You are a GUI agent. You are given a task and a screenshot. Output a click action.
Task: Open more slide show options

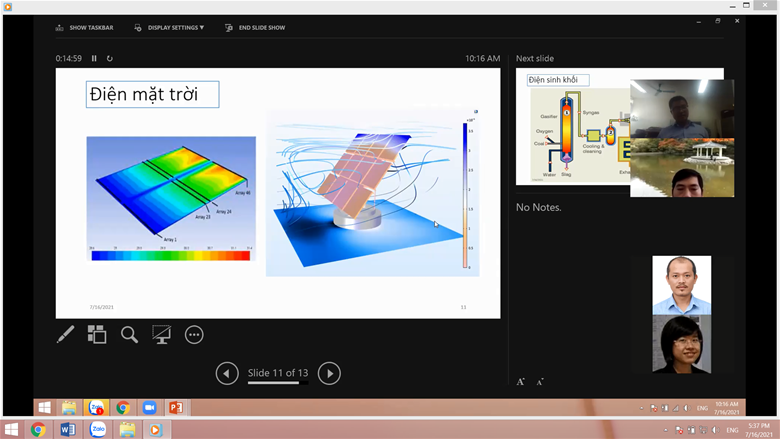[194, 335]
